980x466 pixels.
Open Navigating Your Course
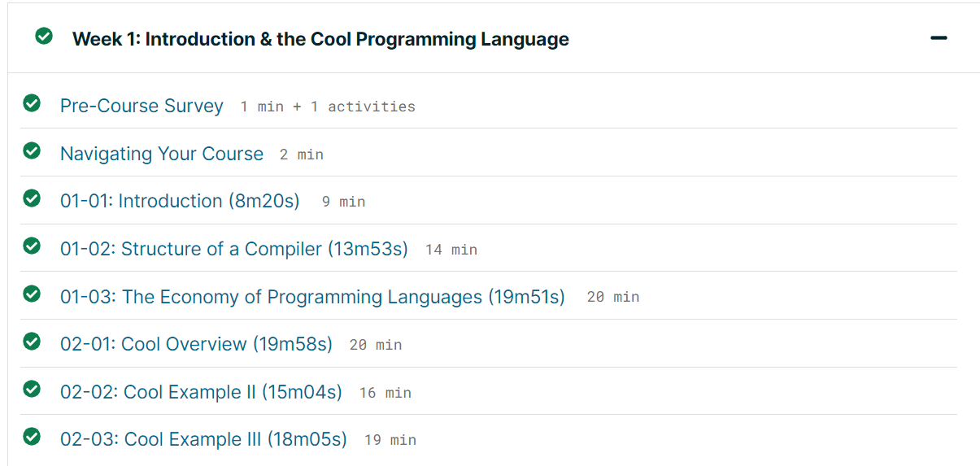162,154
